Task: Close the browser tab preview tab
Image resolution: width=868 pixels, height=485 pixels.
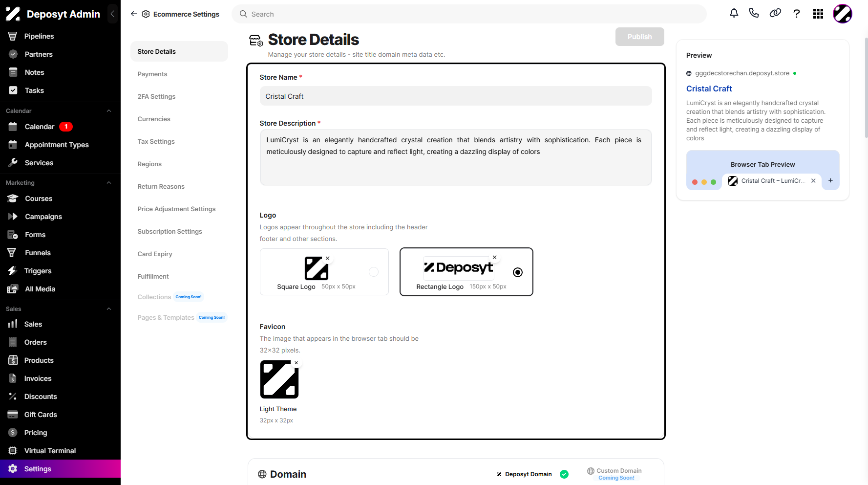Action: click(x=813, y=181)
